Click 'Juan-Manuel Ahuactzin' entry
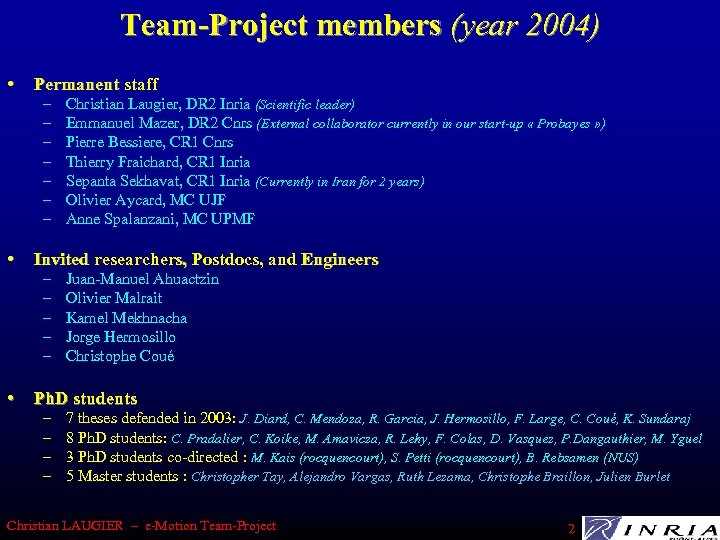Screen dimensions: 720x540 (x=142, y=279)
